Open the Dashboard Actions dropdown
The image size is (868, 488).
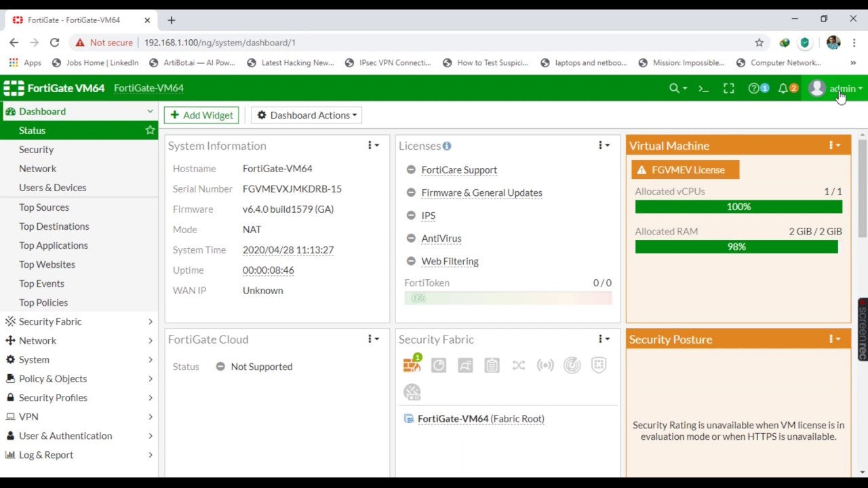307,115
